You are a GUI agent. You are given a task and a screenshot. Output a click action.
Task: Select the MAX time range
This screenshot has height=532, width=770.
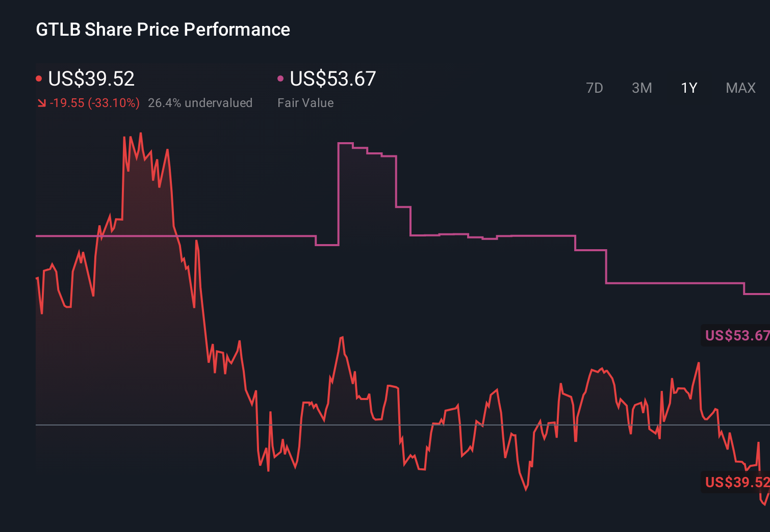740,88
